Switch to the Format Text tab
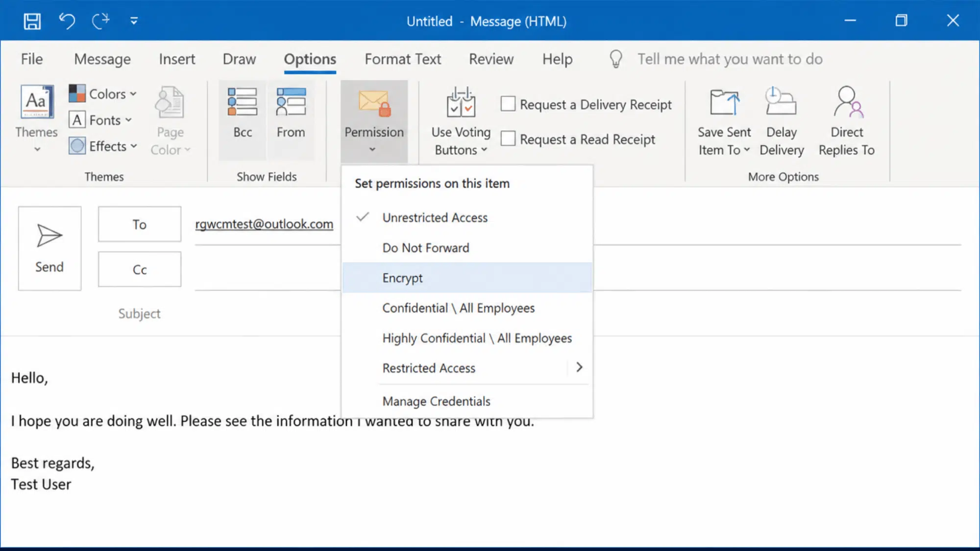The width and height of the screenshot is (980, 551). click(403, 59)
